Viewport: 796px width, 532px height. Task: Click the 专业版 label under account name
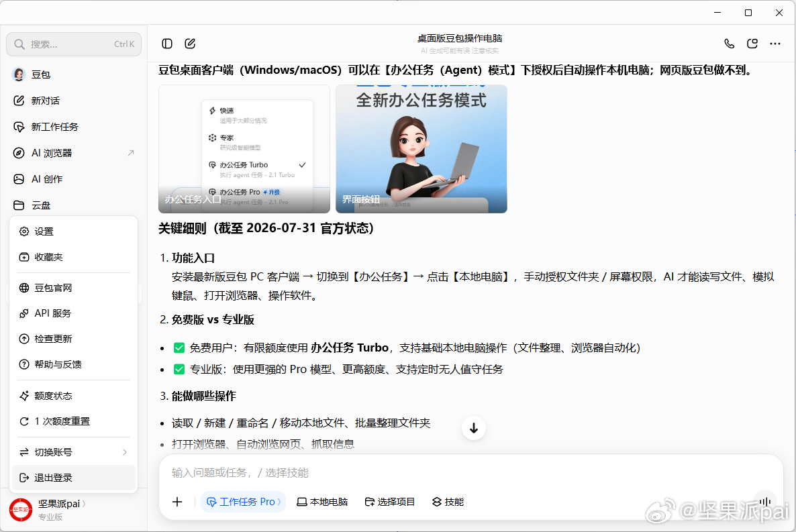point(50,517)
